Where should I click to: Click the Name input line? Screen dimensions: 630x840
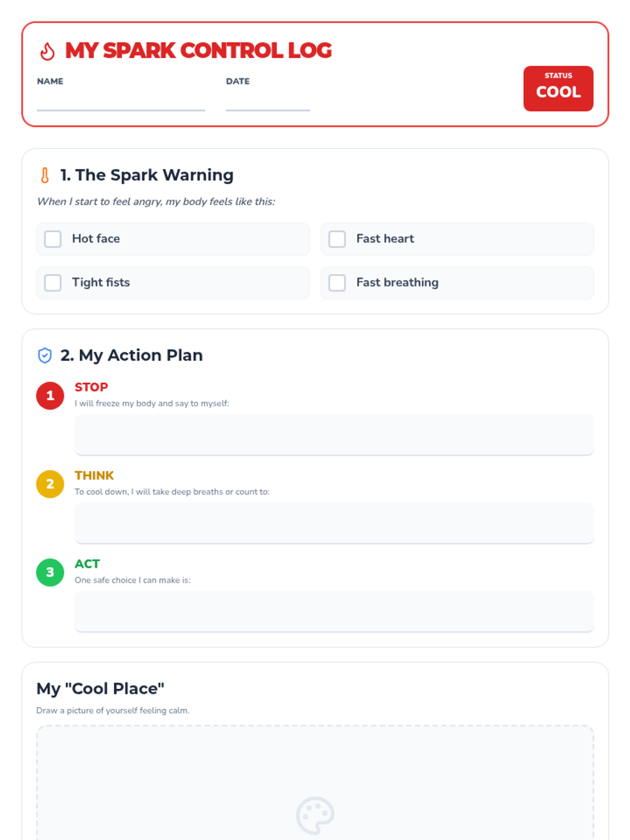click(x=121, y=101)
